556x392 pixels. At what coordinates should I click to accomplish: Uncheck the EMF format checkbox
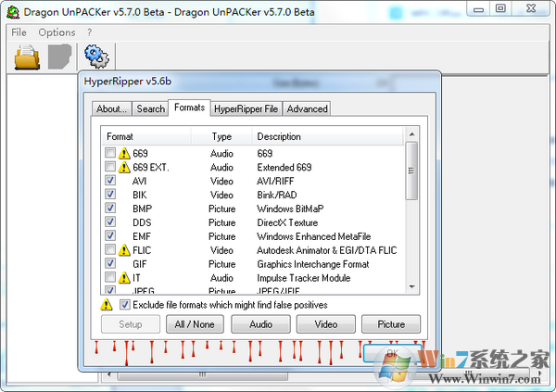(x=110, y=235)
